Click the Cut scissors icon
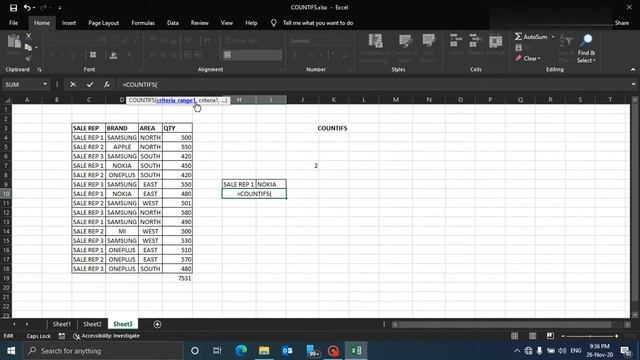640x360 pixels. click(29, 36)
